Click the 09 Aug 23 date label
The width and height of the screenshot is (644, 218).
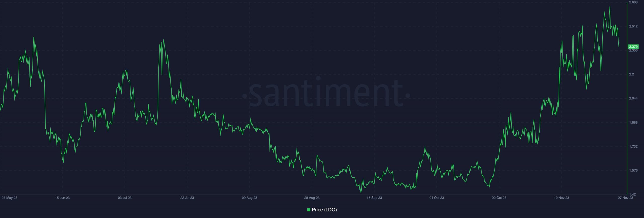250,198
